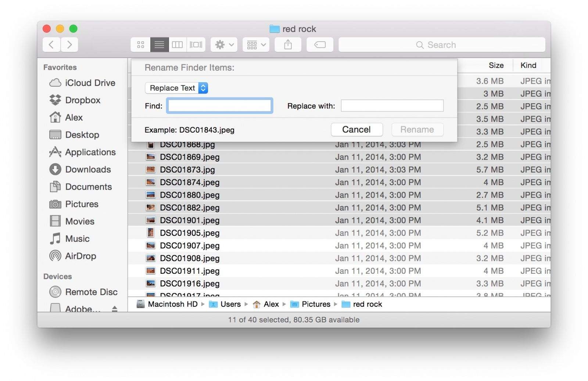Click the Share toolbar icon
The image size is (588, 381).
tap(288, 45)
